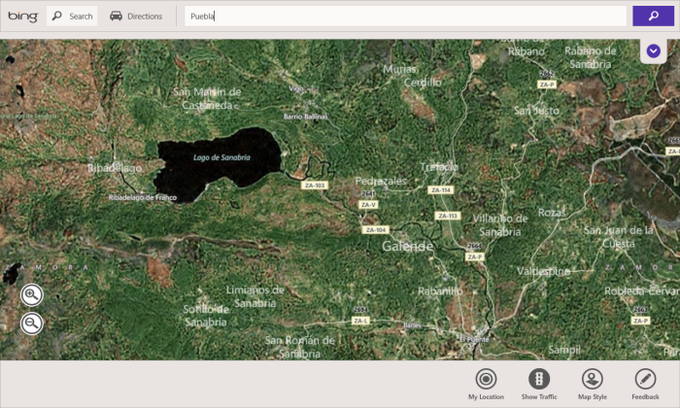
Task: Toggle Show Traffic
Action: tap(539, 384)
